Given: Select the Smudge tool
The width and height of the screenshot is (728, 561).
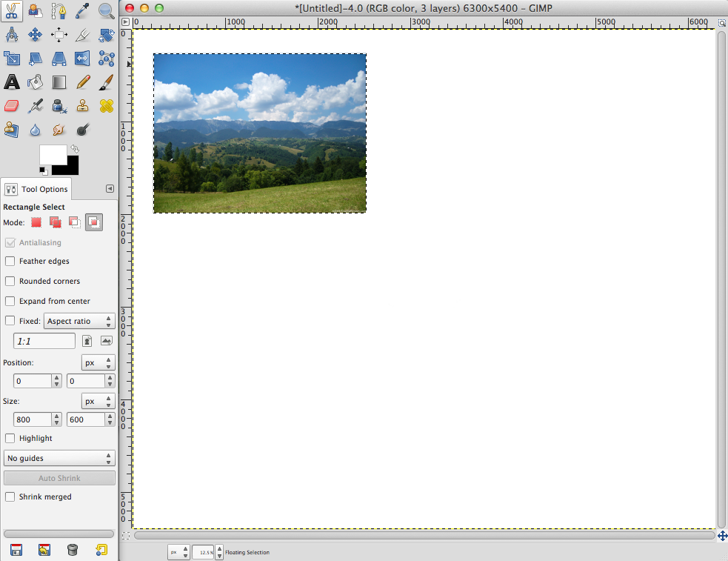Looking at the screenshot, I should click(x=59, y=130).
